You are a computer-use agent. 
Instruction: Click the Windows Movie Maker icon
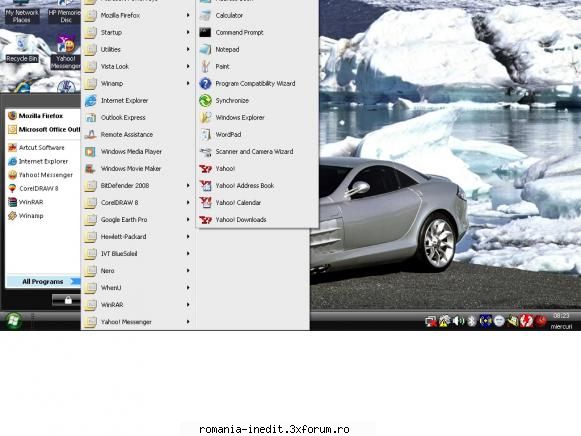[x=90, y=169]
